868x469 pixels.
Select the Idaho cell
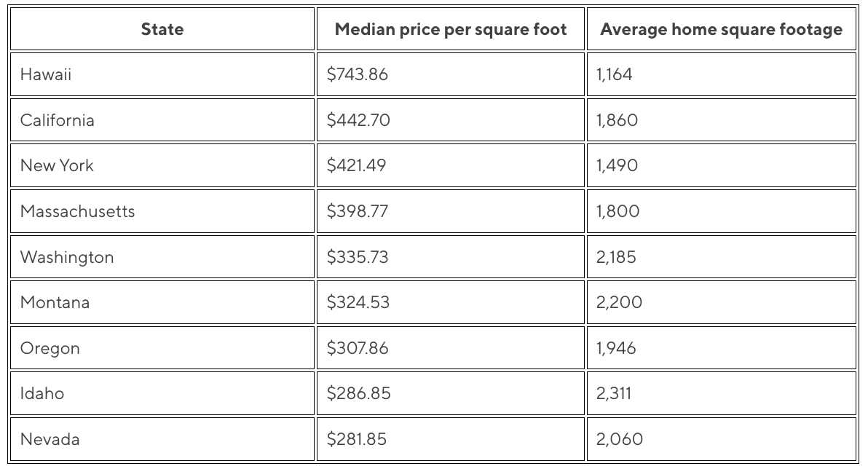pyautogui.click(x=162, y=394)
